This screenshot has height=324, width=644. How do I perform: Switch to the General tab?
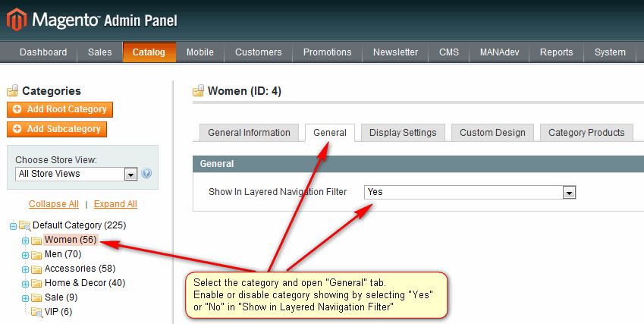(x=330, y=133)
